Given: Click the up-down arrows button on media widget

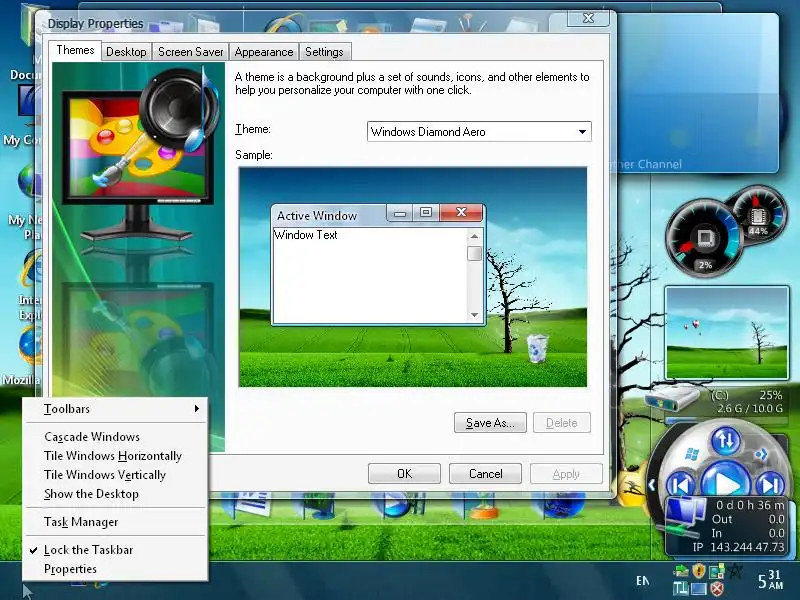Looking at the screenshot, I should 726,440.
